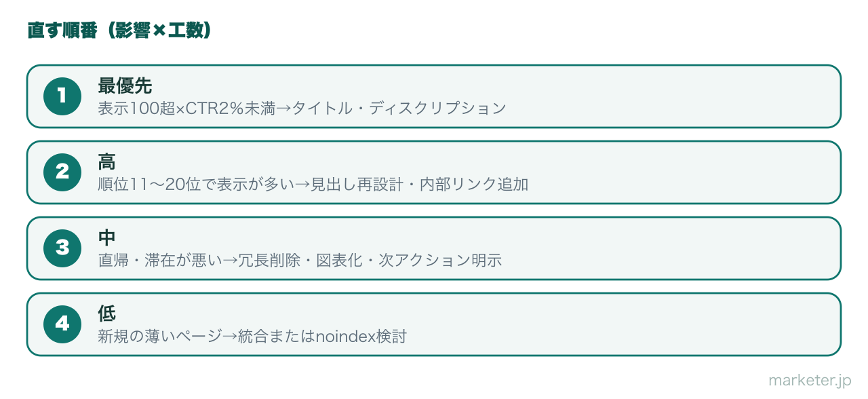868x399 pixels.
Task: Click the 新規の薄いページ noindex description text
Action: pos(252,336)
